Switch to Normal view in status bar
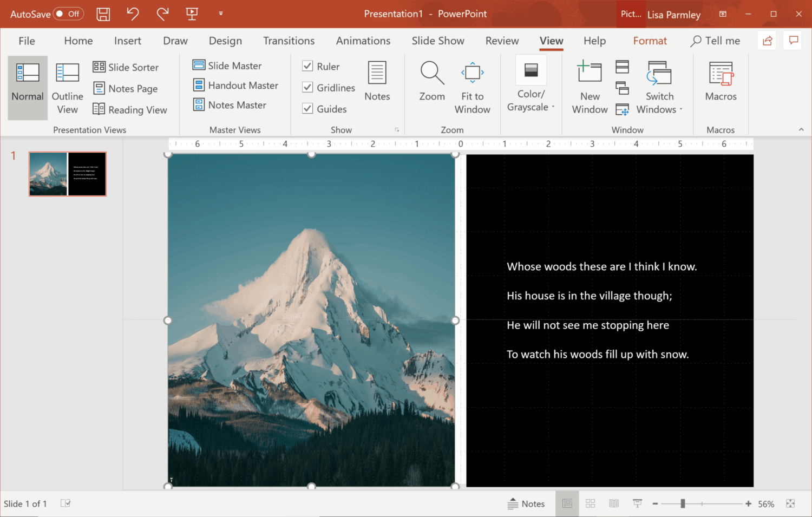 (x=567, y=503)
